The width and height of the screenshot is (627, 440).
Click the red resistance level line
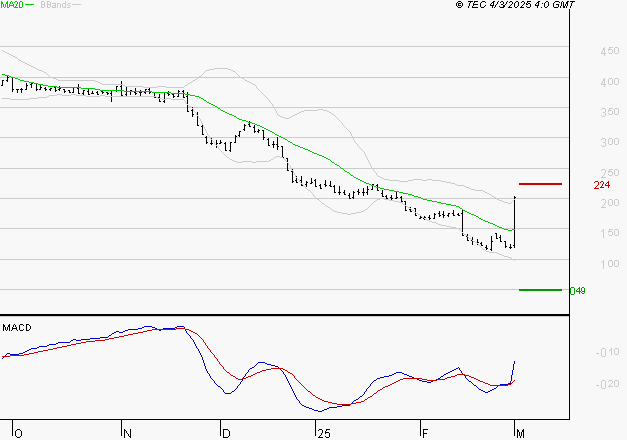click(x=540, y=184)
